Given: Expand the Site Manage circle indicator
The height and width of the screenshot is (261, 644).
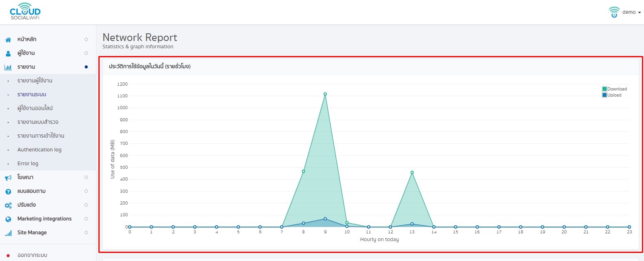Looking at the screenshot, I should [x=86, y=233].
